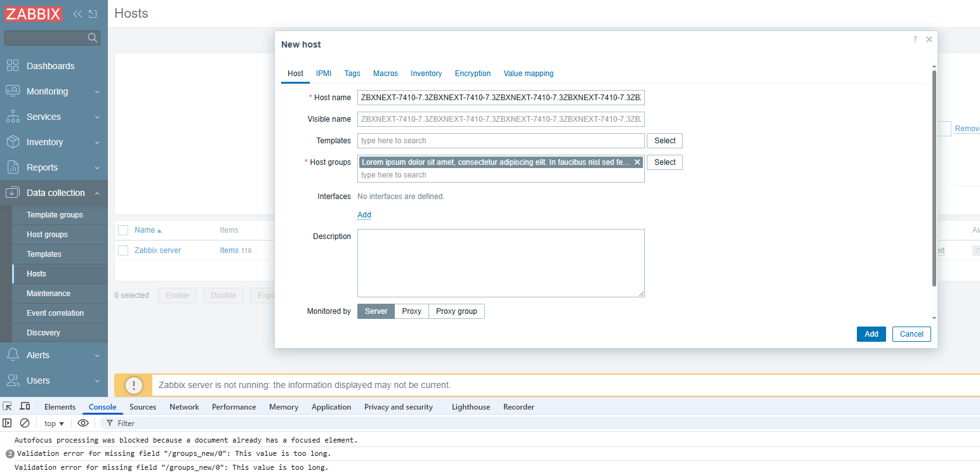Open the DevTools Elements tab
980x473 pixels.
[60, 407]
